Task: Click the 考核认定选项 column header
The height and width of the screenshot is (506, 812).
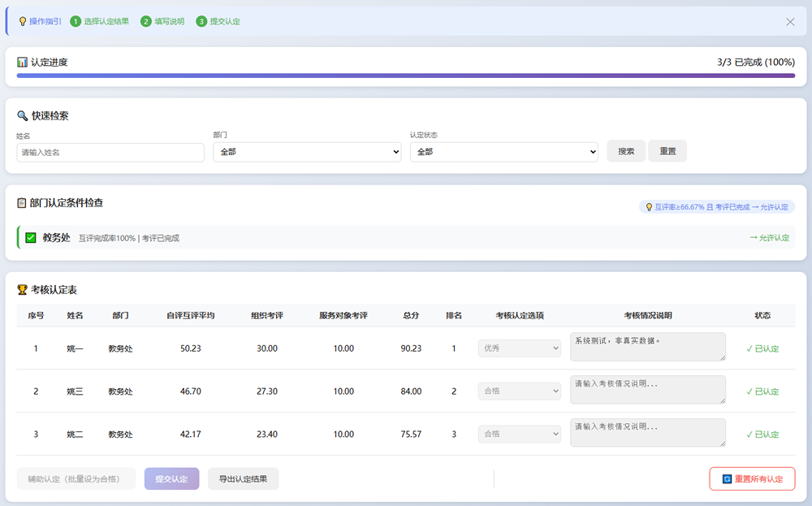Action: 520,315
